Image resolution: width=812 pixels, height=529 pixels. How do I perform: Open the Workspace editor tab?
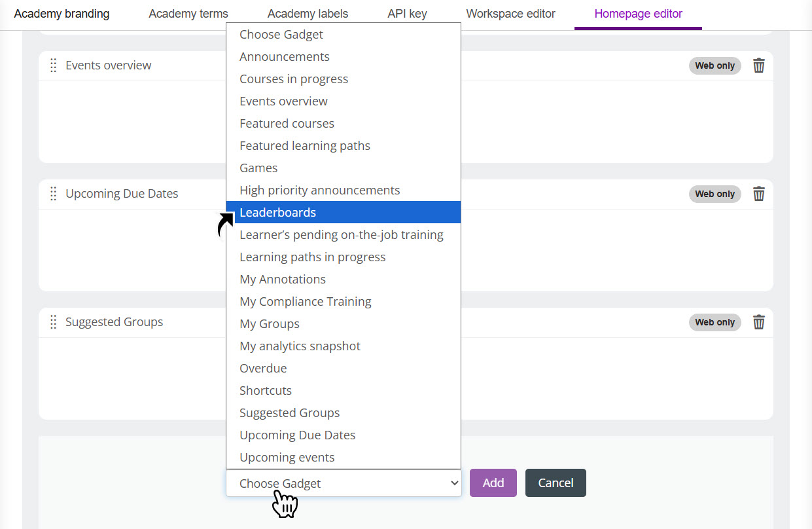pyautogui.click(x=511, y=14)
